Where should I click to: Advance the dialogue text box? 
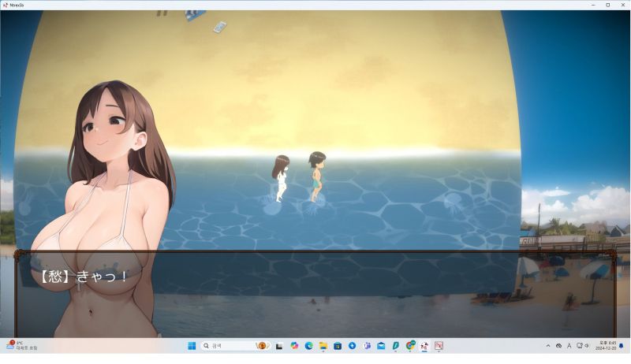[x=315, y=293]
